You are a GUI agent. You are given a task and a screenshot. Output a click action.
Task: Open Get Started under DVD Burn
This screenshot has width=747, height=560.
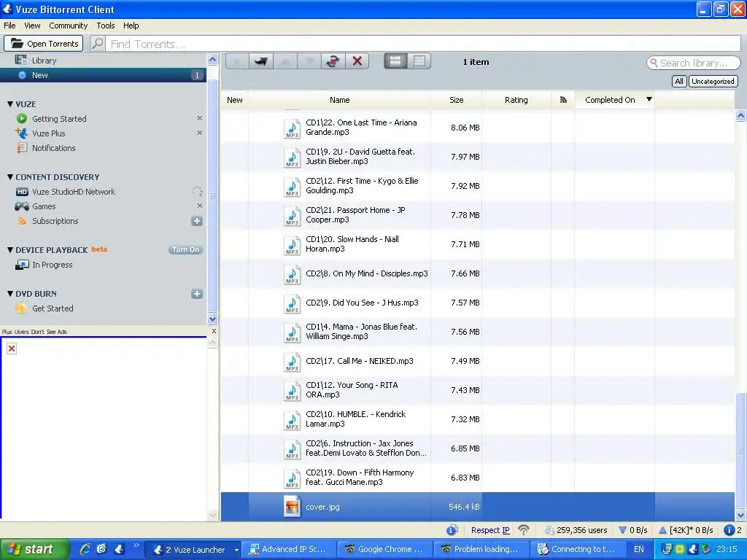(53, 308)
